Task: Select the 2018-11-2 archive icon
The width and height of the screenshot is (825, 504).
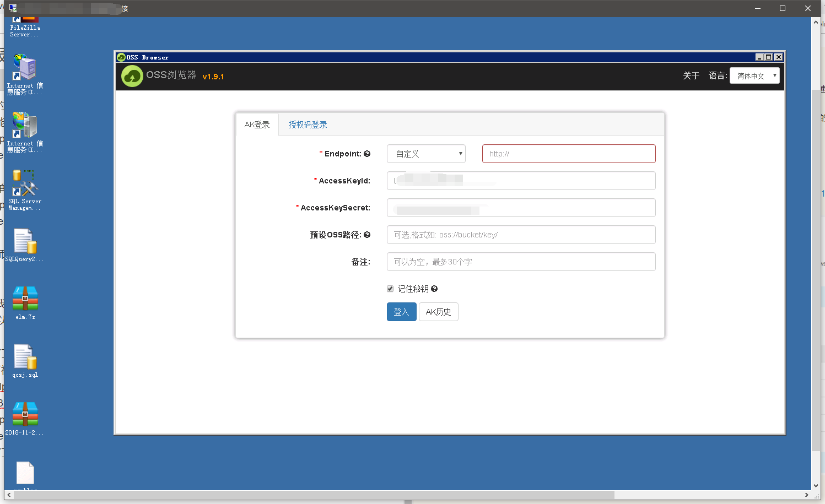Action: (25, 419)
